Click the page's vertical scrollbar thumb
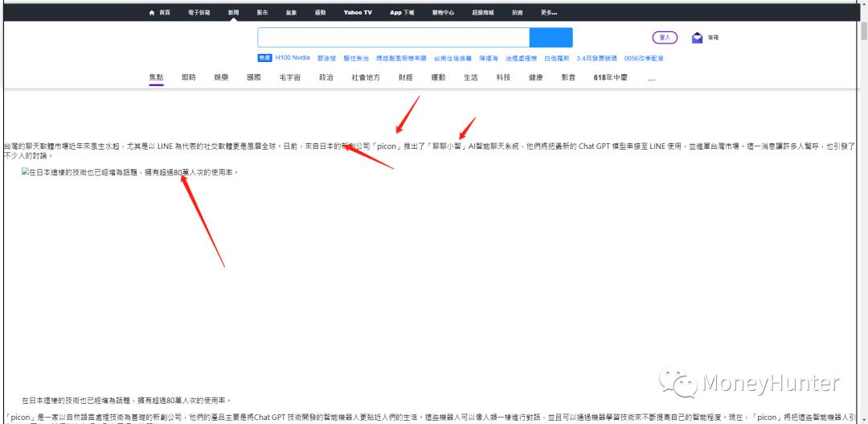Viewport: 868px width, 424px height. coord(864,31)
